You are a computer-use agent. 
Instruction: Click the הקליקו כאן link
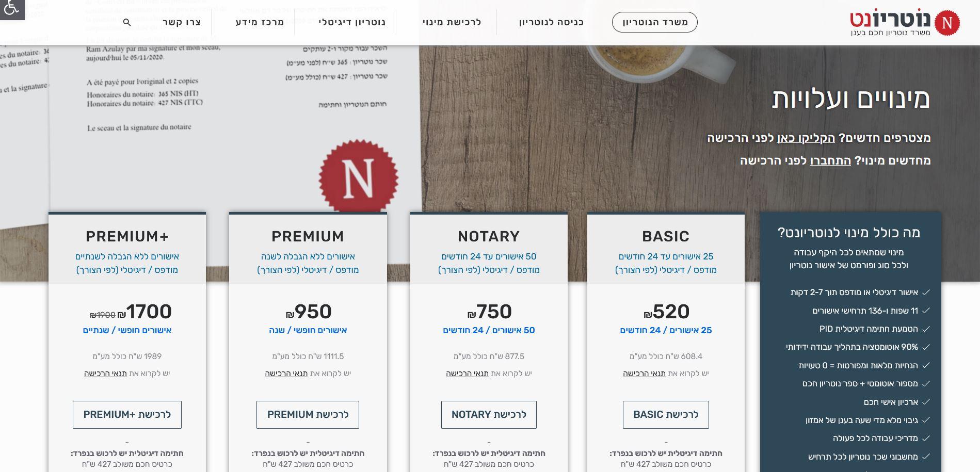(806, 138)
